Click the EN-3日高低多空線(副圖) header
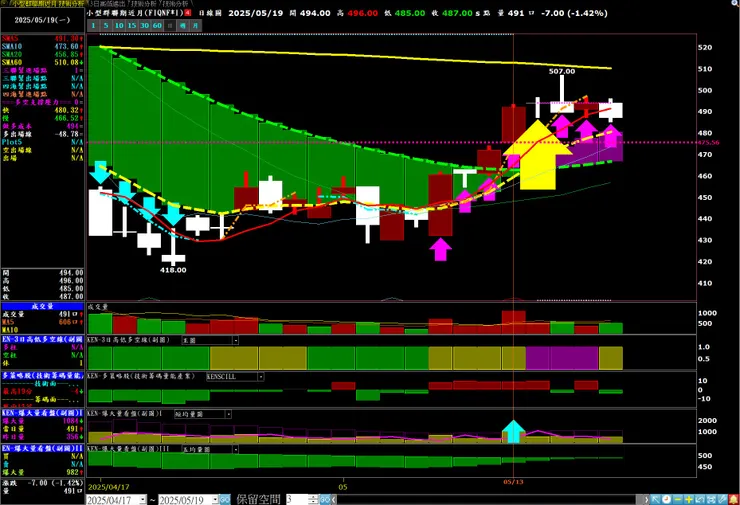 (42, 339)
